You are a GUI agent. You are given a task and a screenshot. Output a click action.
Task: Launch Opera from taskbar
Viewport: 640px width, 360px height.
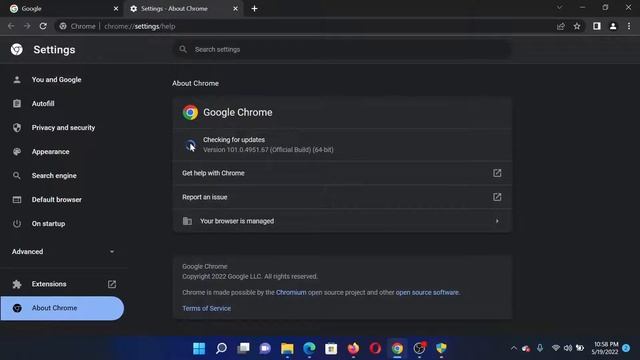point(375,348)
